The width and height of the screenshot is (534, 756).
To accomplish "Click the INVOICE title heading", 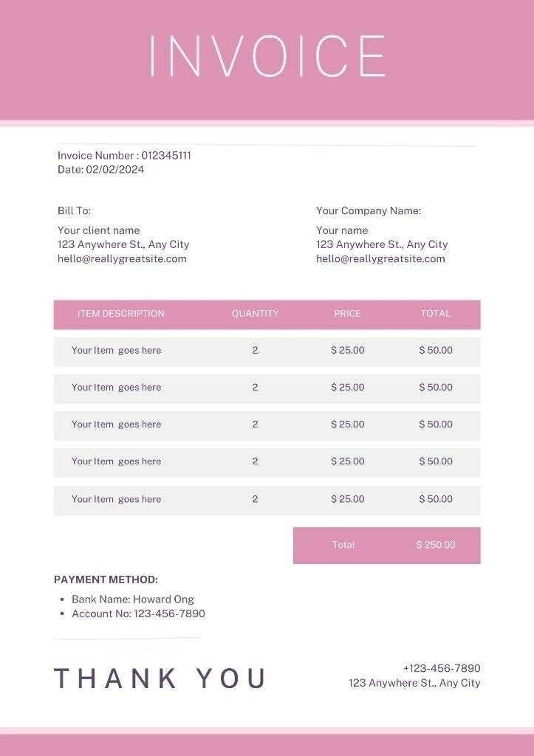I will coord(267,56).
